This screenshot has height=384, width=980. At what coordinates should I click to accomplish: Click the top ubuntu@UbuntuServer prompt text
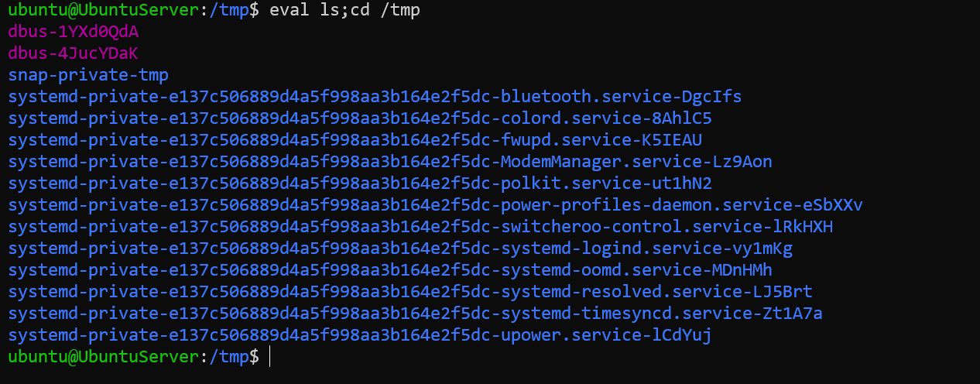103,11
